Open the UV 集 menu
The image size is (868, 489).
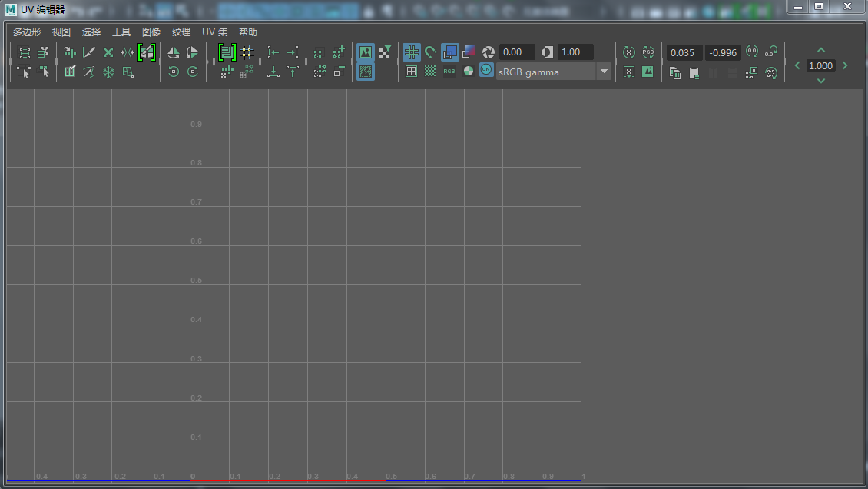(215, 32)
